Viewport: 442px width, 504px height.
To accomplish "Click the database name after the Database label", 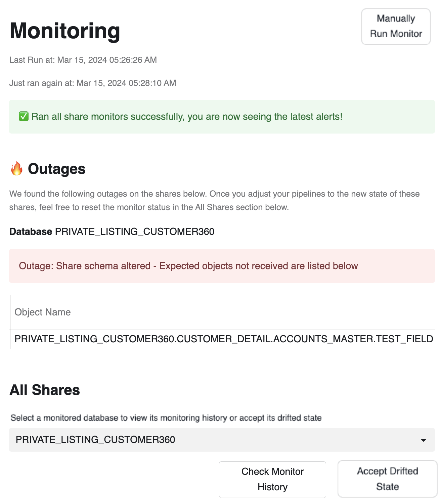I will (135, 232).
